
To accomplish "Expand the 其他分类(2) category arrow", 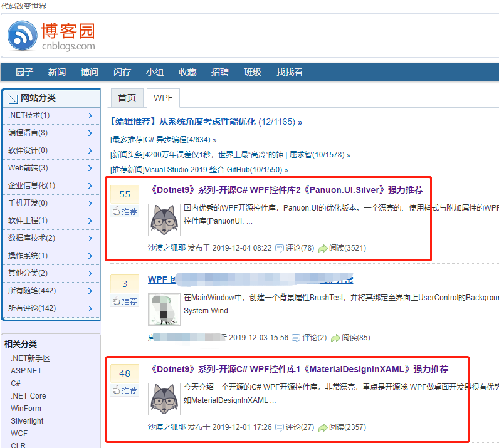I will (x=90, y=273).
